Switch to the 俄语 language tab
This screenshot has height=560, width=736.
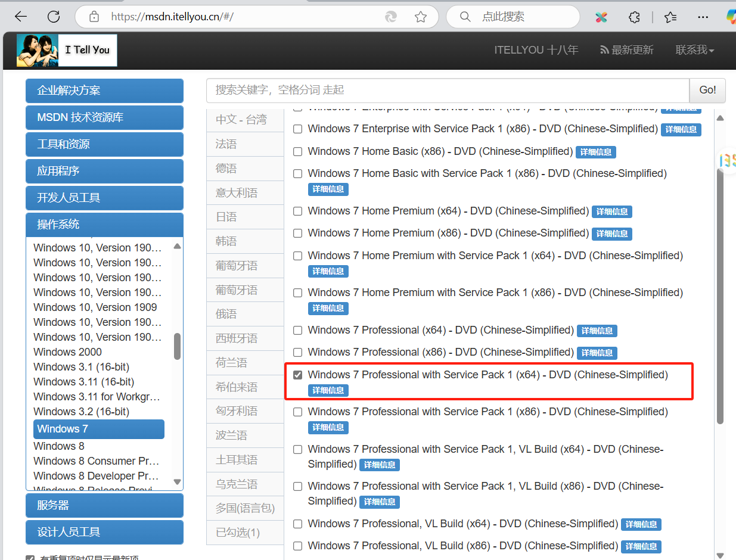click(245, 314)
